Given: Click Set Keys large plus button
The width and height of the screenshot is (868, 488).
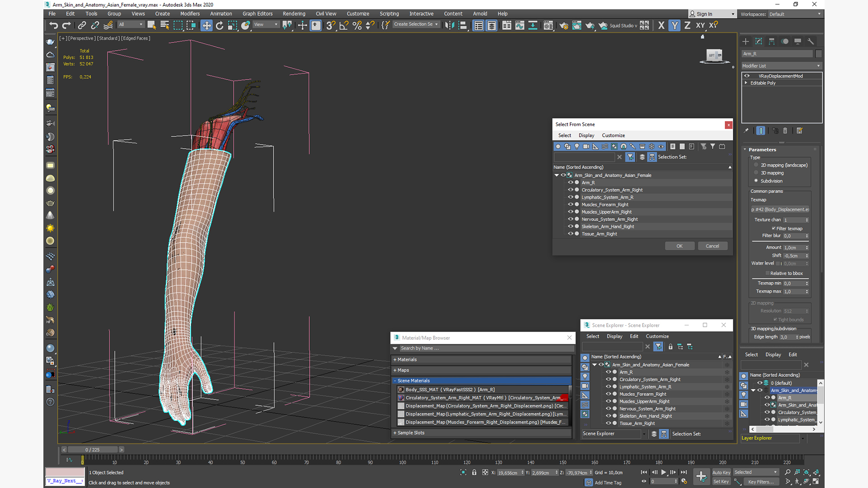Looking at the screenshot, I should point(701,476).
